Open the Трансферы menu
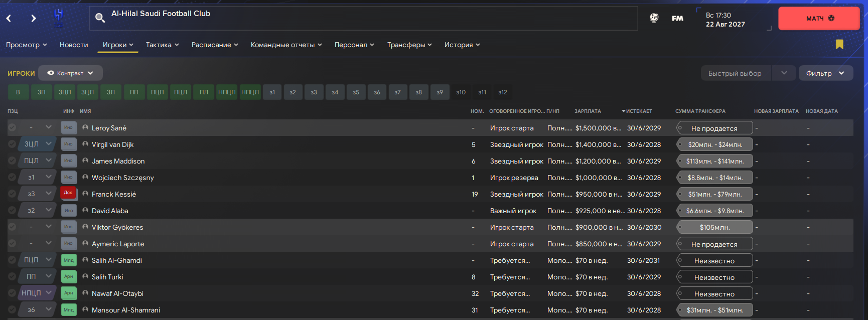868x320 pixels. (409, 45)
